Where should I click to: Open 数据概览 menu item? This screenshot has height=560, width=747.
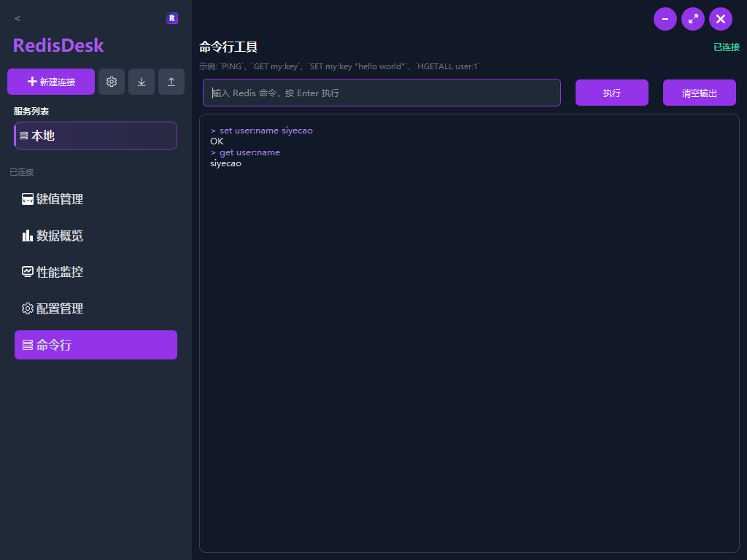click(96, 236)
